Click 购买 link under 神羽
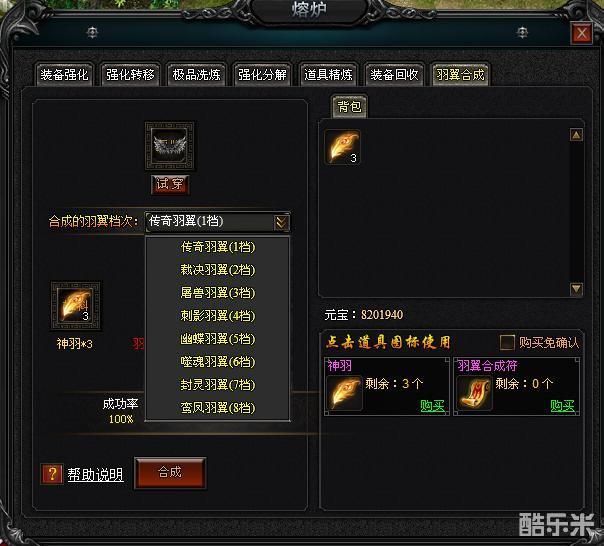 433,405
